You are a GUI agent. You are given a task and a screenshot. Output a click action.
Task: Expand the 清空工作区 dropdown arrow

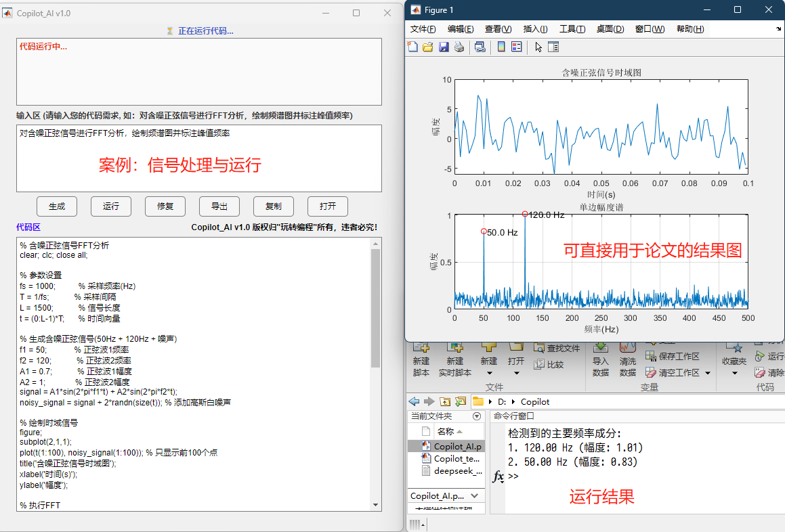click(x=708, y=373)
